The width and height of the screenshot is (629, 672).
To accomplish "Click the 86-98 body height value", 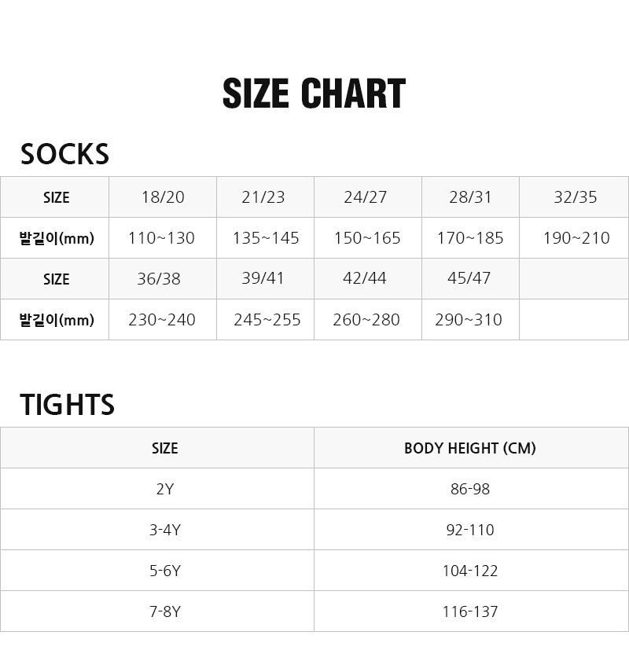I will click(x=470, y=489).
